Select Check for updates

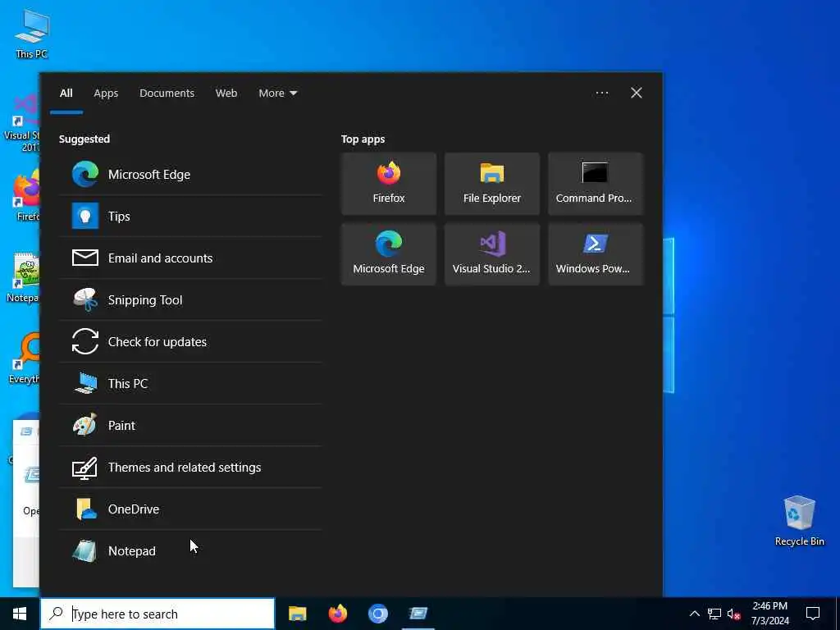point(190,342)
